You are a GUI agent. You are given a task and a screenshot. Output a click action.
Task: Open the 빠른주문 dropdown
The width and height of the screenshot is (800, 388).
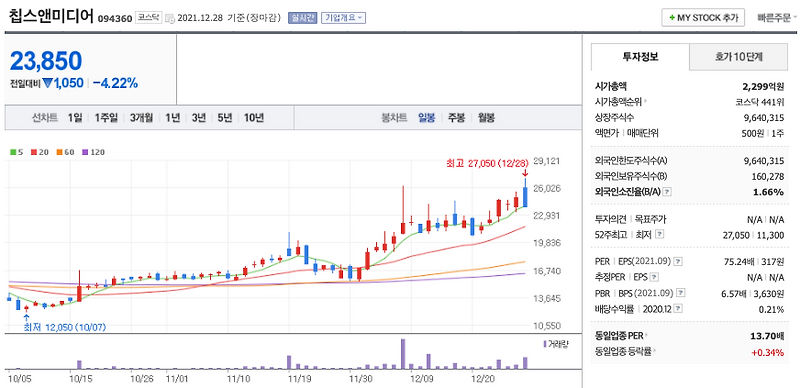tap(778, 17)
